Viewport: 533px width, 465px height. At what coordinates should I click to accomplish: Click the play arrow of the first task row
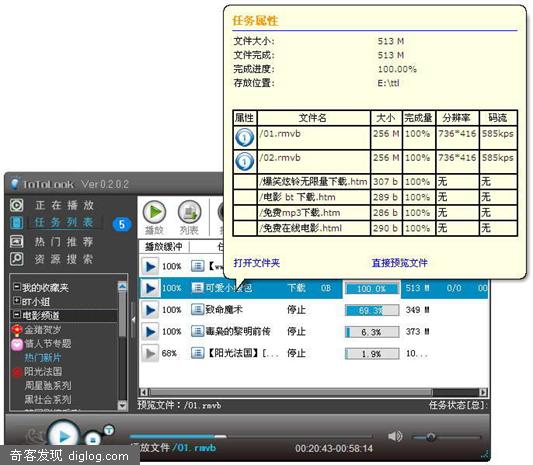tap(150, 266)
